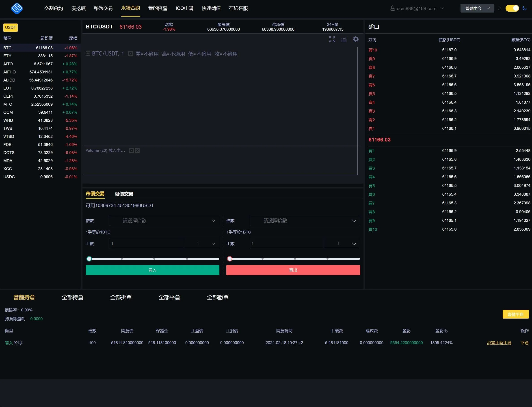Image resolution: width=532 pixels, height=407 pixels.
Task: Open Volume indicator settings gear
Action: click(x=131, y=150)
